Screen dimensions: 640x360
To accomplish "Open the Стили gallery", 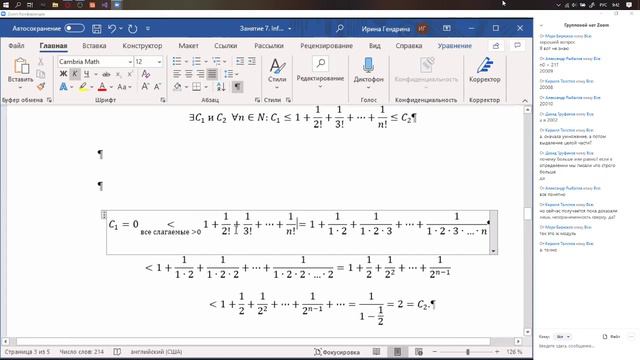I will point(277,73).
